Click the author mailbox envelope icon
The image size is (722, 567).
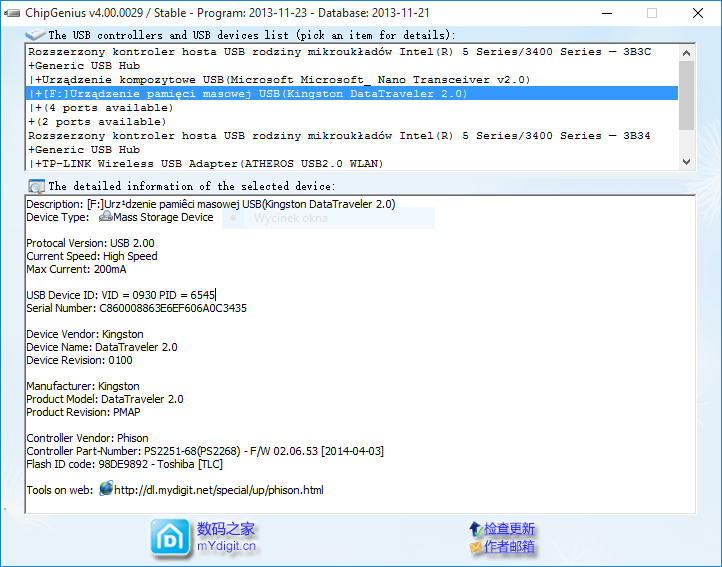(x=476, y=547)
